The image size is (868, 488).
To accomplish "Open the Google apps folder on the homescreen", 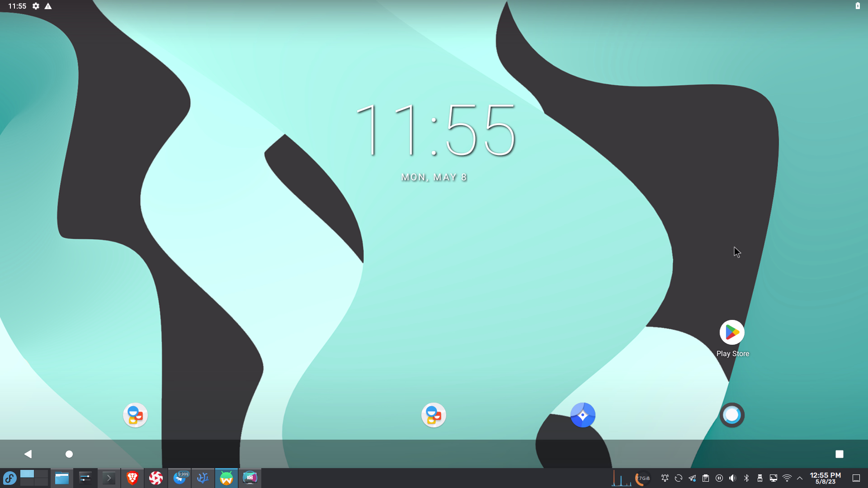I will click(433, 415).
